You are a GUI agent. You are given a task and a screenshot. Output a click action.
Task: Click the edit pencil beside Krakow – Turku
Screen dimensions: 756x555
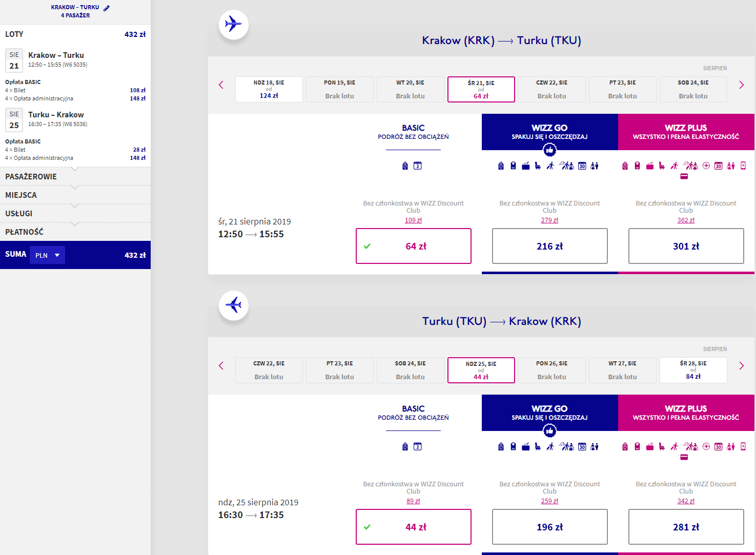(107, 8)
